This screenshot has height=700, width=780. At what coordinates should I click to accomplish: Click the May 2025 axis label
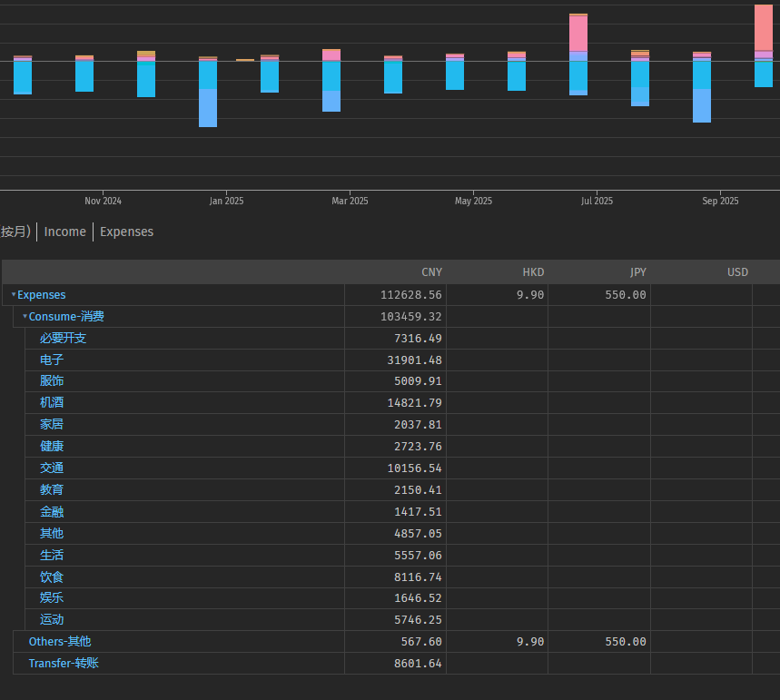point(473,201)
